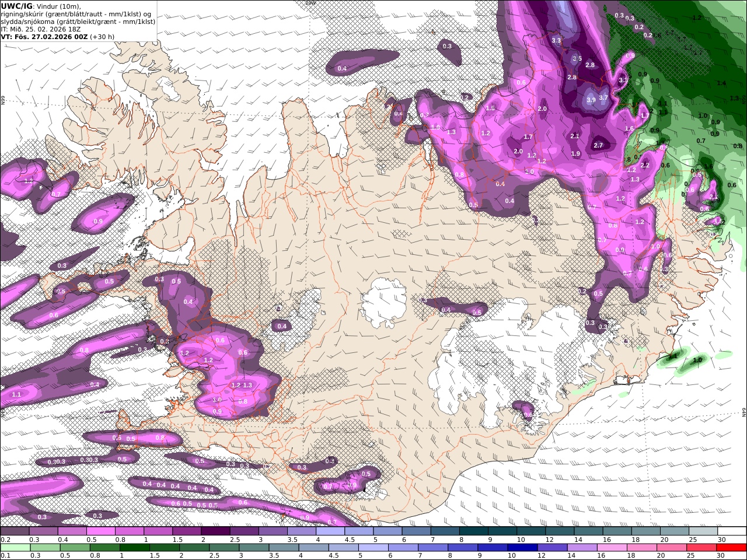Click the '14' label on lower legend row
Viewport: 747px width, 560px height.
(571, 556)
